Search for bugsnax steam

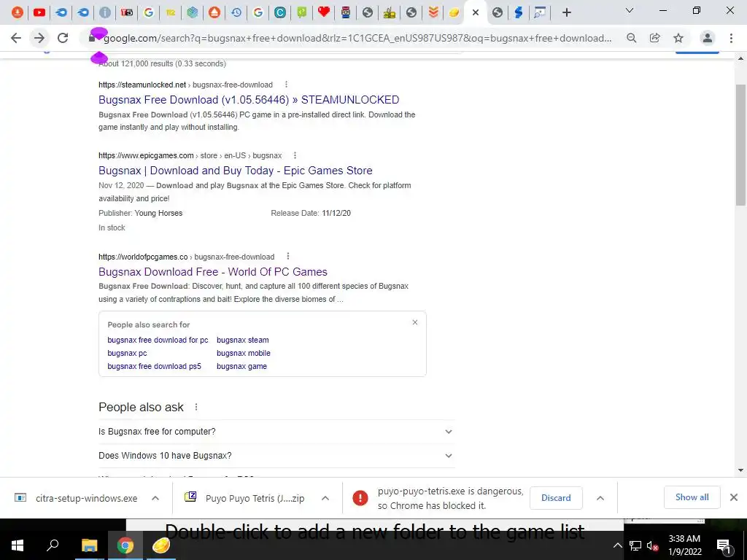tap(242, 340)
